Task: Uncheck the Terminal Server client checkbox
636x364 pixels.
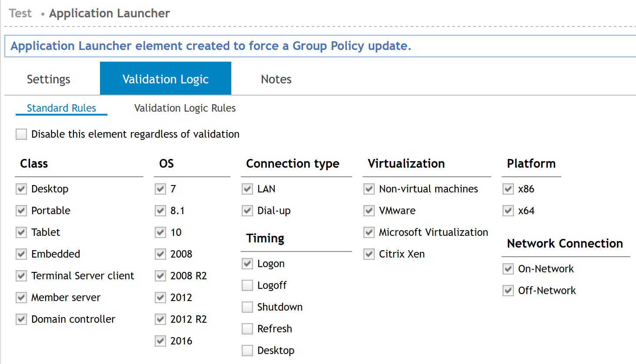Action: [x=21, y=275]
